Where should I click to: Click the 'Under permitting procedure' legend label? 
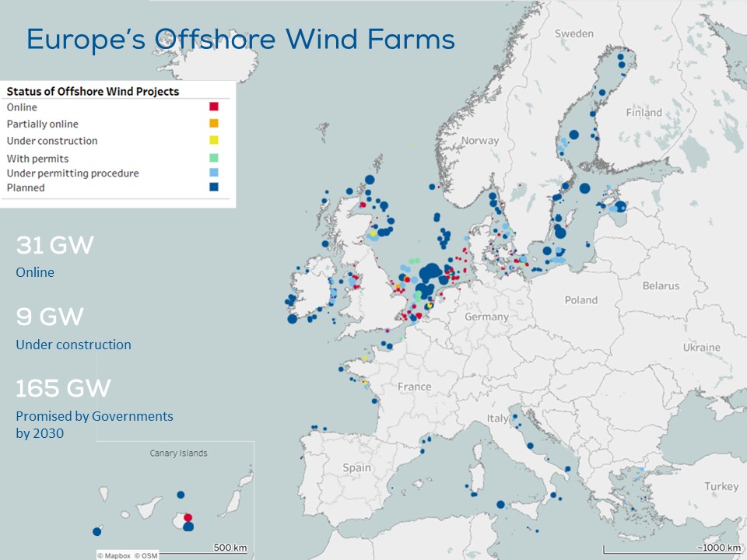point(72,173)
